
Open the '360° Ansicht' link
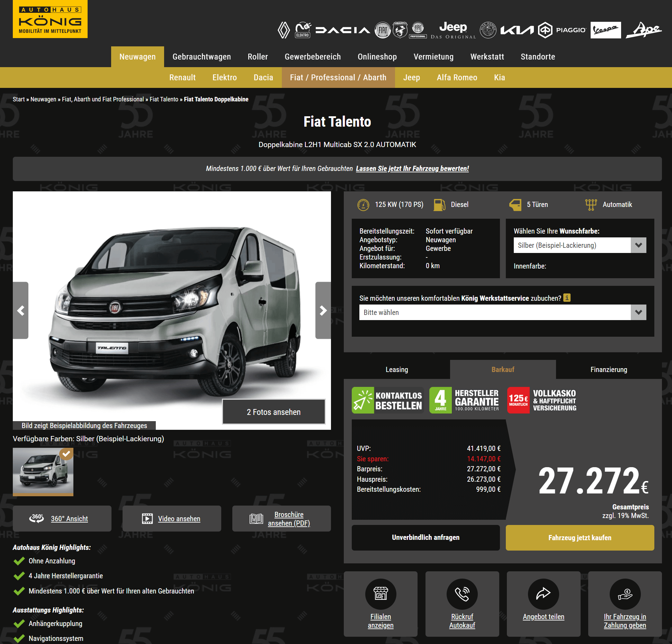(69, 519)
